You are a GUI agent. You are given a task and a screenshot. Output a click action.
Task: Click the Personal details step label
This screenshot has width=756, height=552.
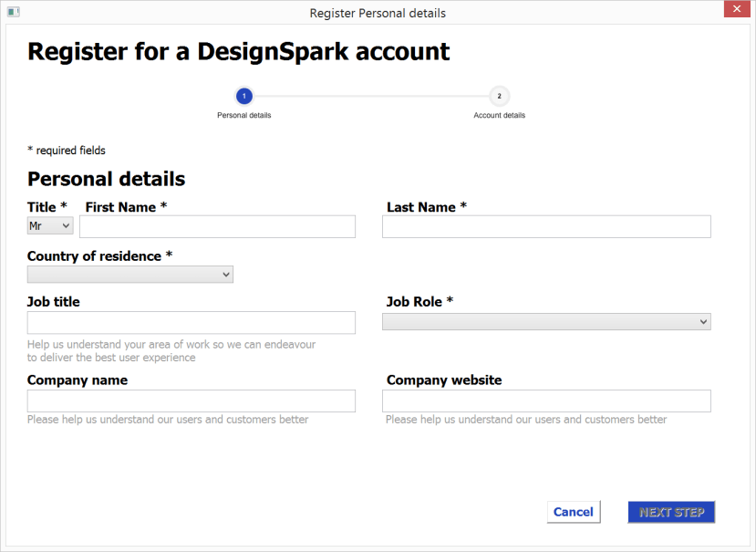click(243, 116)
